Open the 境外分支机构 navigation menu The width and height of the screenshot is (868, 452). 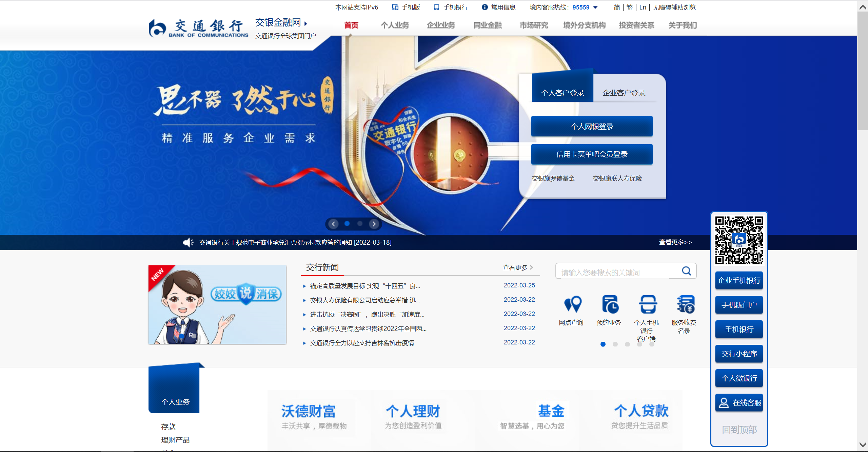click(x=584, y=25)
